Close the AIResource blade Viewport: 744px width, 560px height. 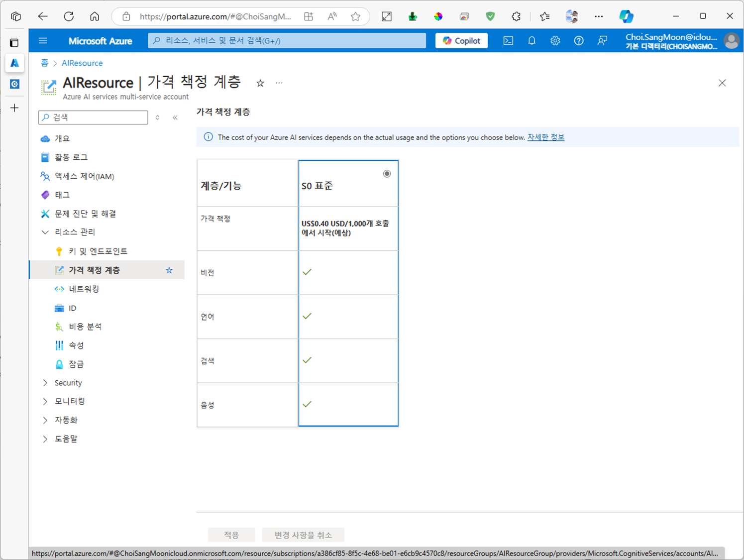[x=722, y=83]
